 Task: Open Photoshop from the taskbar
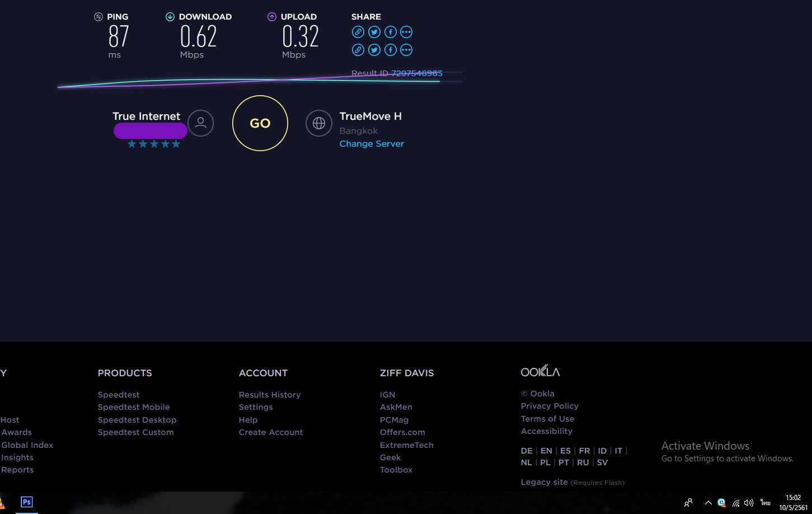pyautogui.click(x=26, y=502)
